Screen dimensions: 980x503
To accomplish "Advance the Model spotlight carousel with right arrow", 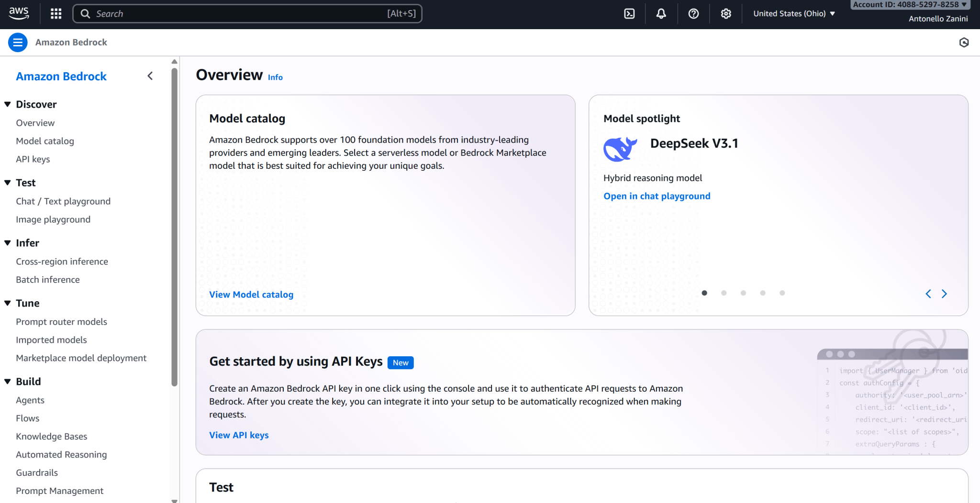I will tap(944, 294).
